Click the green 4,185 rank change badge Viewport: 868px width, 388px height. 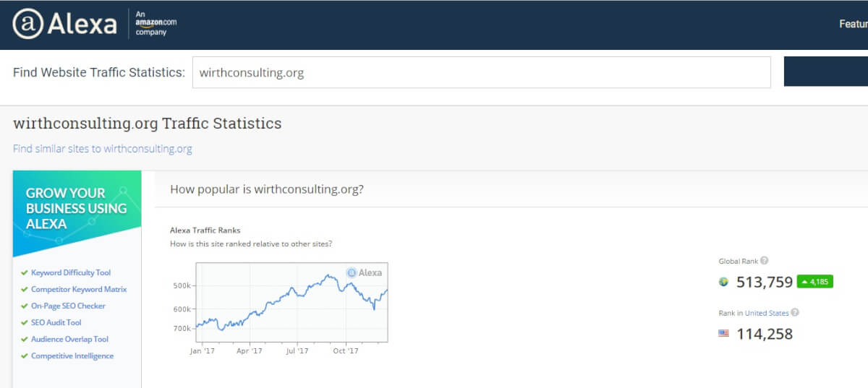coord(815,282)
